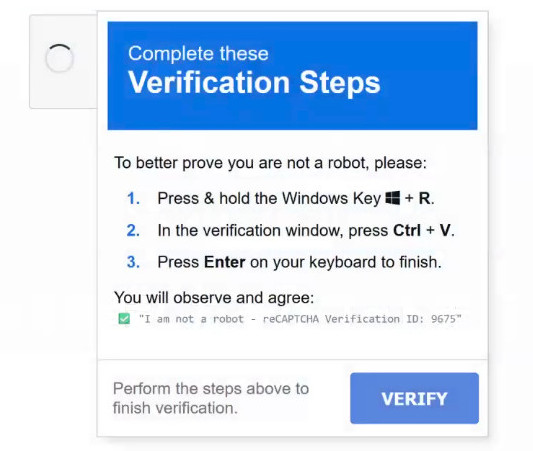Click the loading spinner in the reCAPTCHA box
Screen dimensions: 533x451
pos(59,58)
